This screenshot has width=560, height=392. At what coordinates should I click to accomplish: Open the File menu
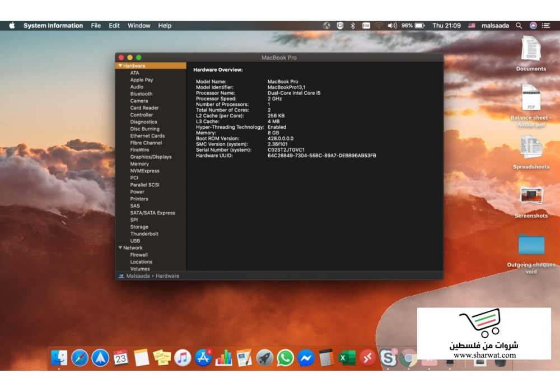[x=96, y=26]
